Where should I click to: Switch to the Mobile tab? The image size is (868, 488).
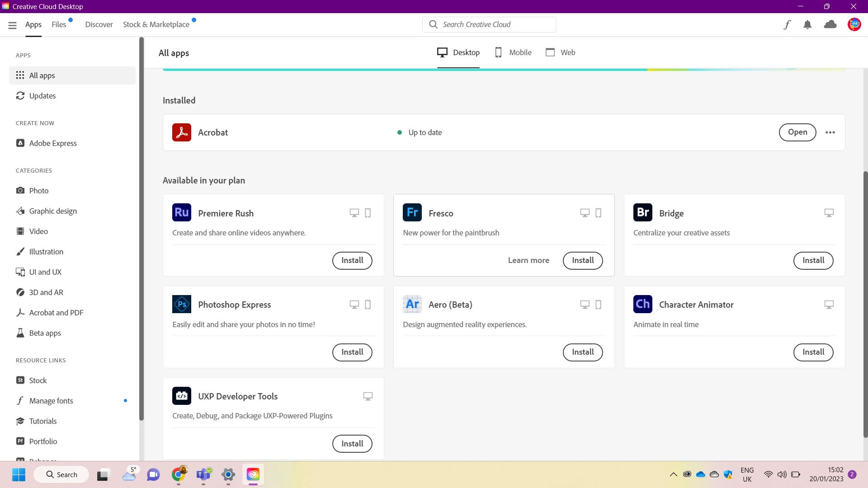(x=513, y=52)
